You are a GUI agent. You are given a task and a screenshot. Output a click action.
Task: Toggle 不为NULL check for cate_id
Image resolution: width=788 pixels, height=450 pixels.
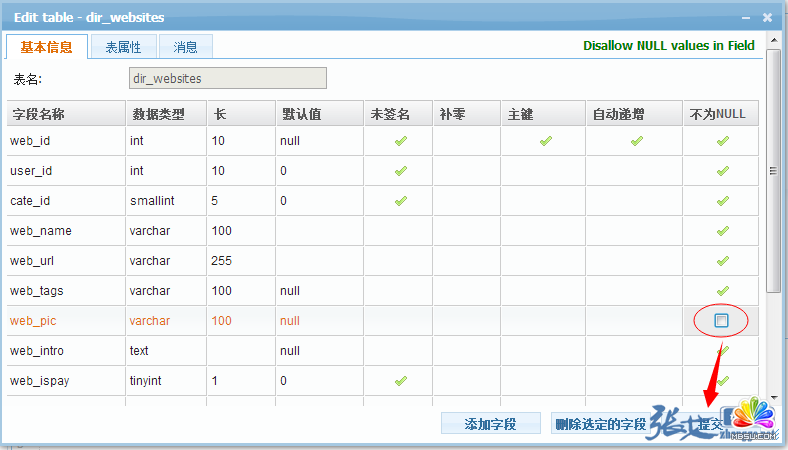pos(723,201)
